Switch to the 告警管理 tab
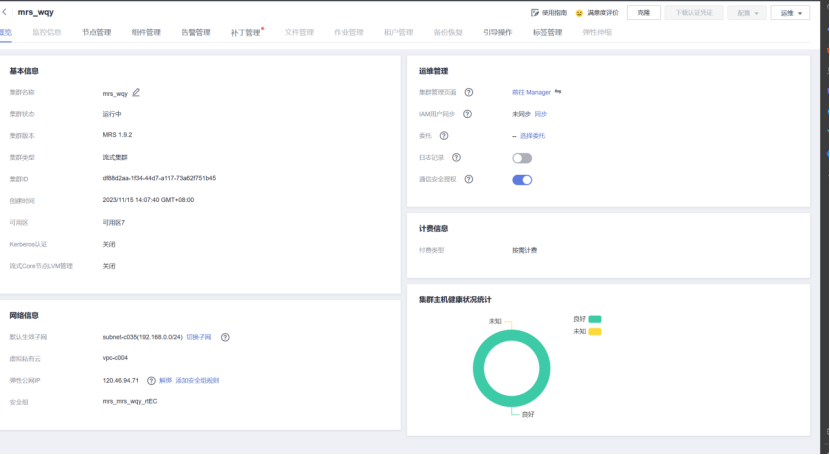The height and width of the screenshot is (455, 830). [196, 32]
